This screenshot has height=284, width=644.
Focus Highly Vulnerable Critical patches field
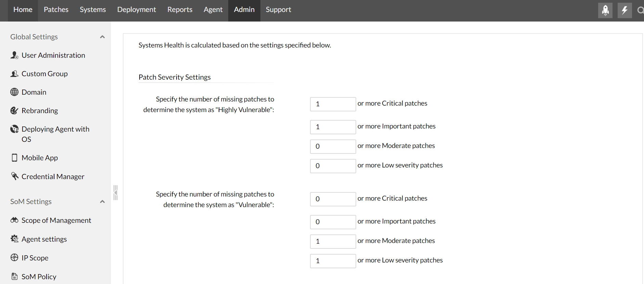333,104
